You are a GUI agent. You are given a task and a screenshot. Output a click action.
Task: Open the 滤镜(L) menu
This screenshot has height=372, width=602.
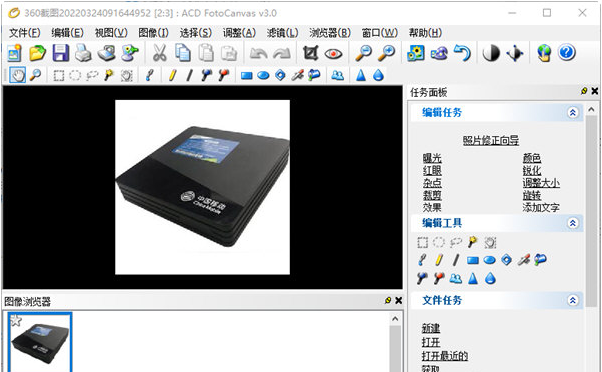pyautogui.click(x=283, y=33)
